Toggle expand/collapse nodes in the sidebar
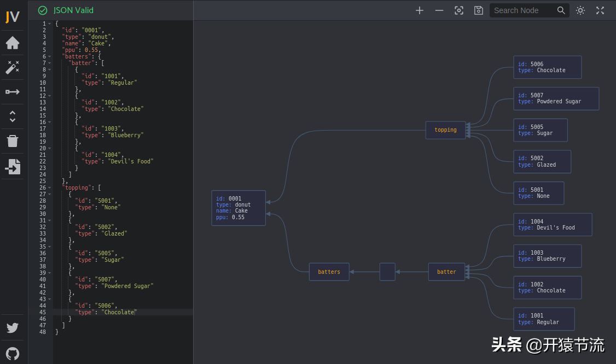The image size is (616, 364). pyautogui.click(x=13, y=116)
